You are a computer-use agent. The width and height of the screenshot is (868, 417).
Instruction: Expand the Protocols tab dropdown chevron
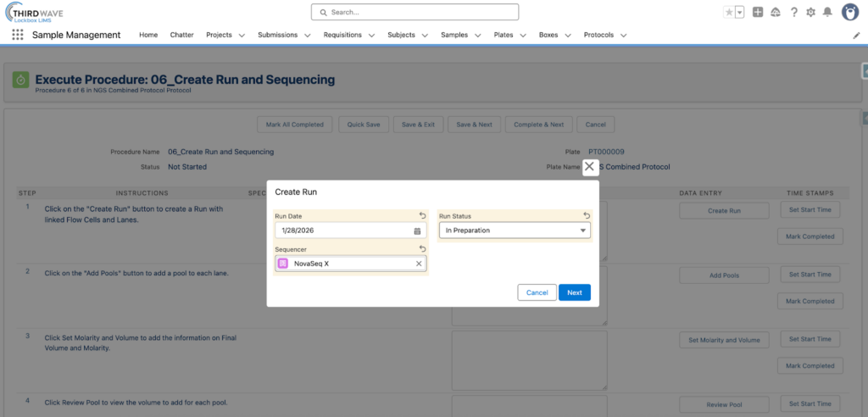[x=623, y=35]
